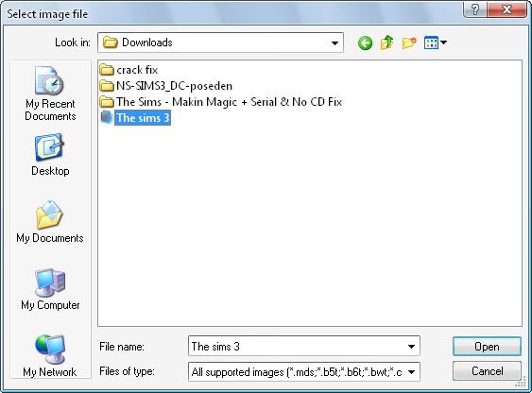Click the Help question mark button
Viewport: 532px width, 393px height.
475,9
